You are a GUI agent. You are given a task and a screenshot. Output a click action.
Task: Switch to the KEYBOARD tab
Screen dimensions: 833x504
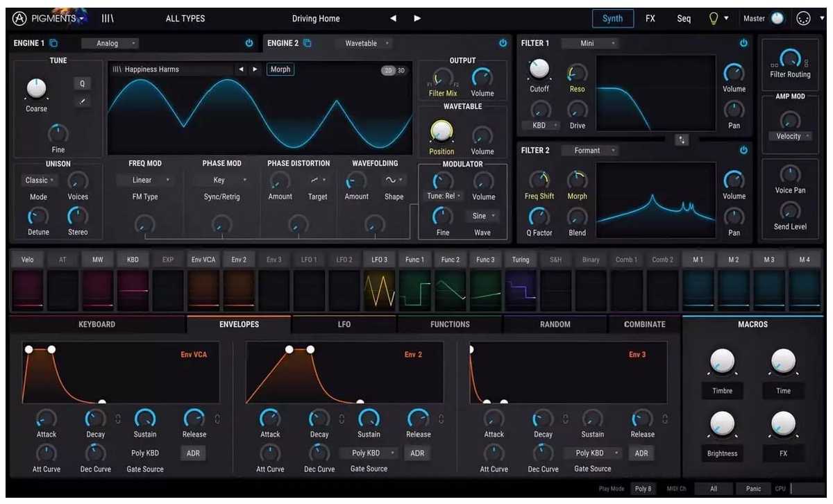(97, 324)
